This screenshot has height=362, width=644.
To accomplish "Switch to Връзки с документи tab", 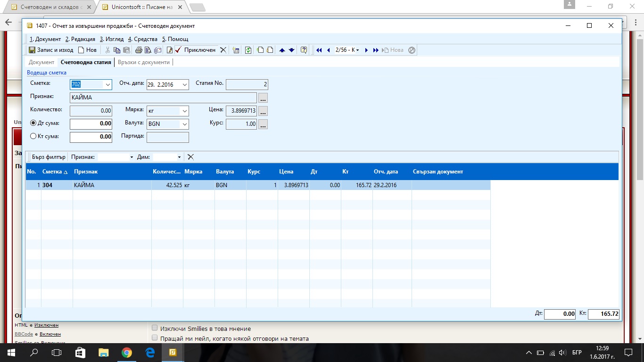I will click(144, 62).
